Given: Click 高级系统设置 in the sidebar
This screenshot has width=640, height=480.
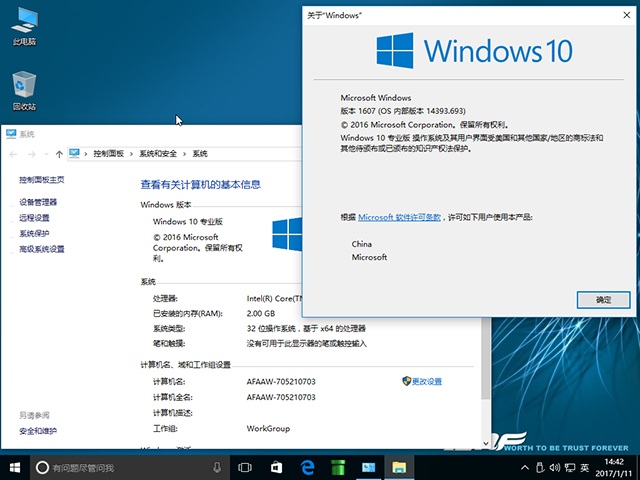Looking at the screenshot, I should click(x=41, y=249).
